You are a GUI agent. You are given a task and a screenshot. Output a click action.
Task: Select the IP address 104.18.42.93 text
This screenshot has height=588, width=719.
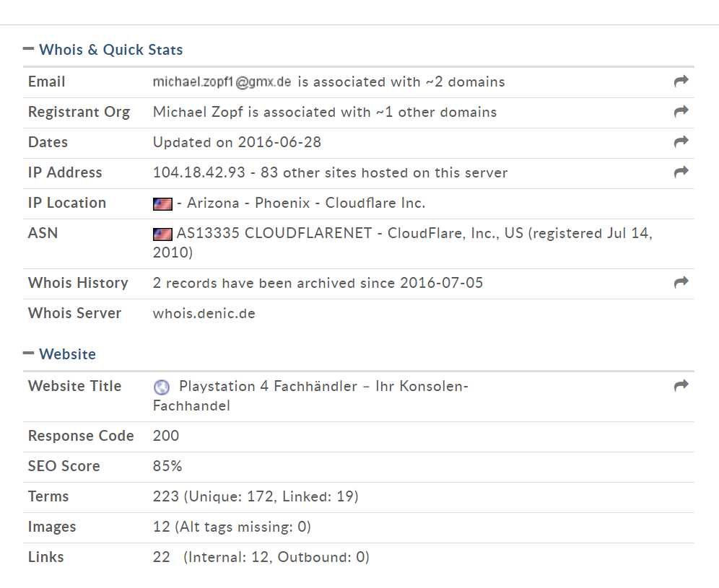199,172
